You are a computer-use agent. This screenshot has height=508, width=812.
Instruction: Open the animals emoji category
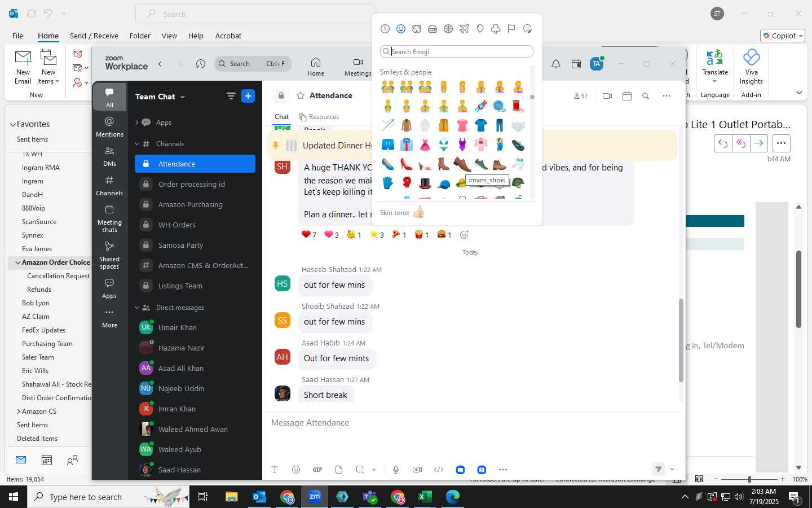coord(417,29)
